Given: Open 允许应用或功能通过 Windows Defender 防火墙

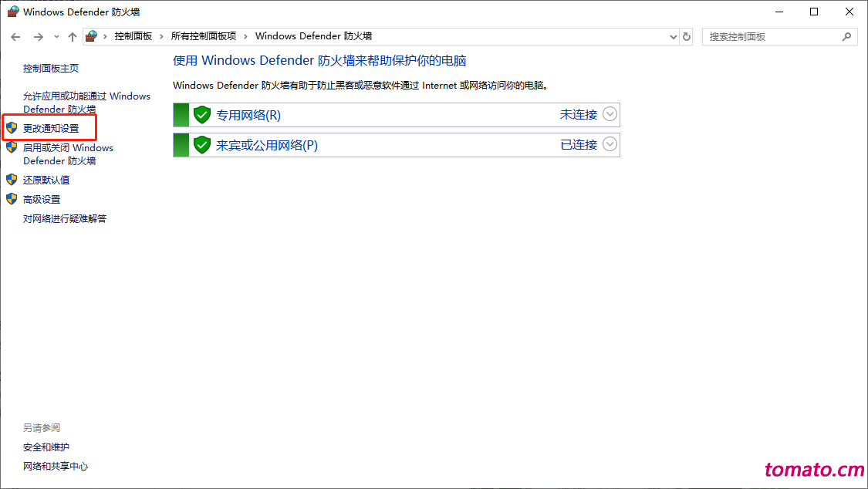Looking at the screenshot, I should pos(86,103).
